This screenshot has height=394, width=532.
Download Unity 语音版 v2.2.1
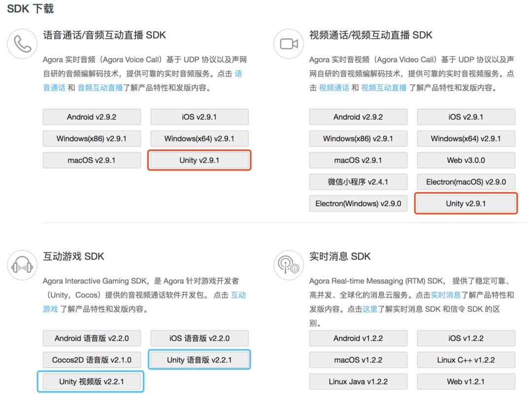[x=199, y=360]
